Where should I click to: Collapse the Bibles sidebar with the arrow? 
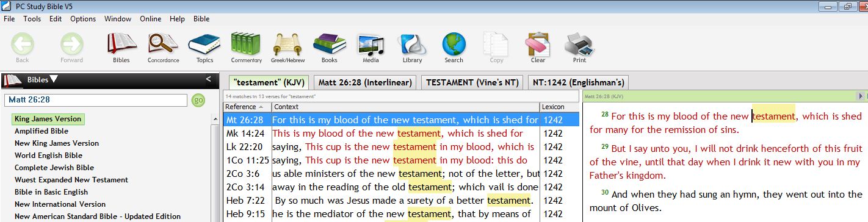click(208, 79)
